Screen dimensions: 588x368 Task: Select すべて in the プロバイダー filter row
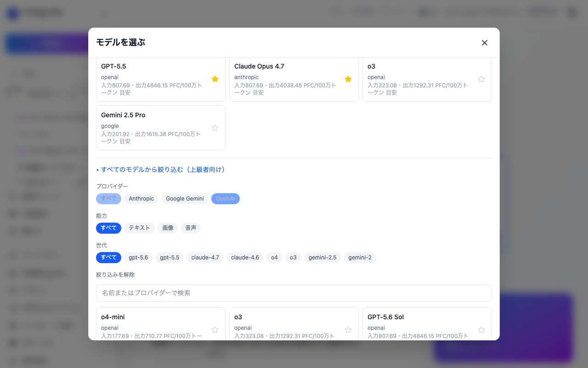(108, 199)
